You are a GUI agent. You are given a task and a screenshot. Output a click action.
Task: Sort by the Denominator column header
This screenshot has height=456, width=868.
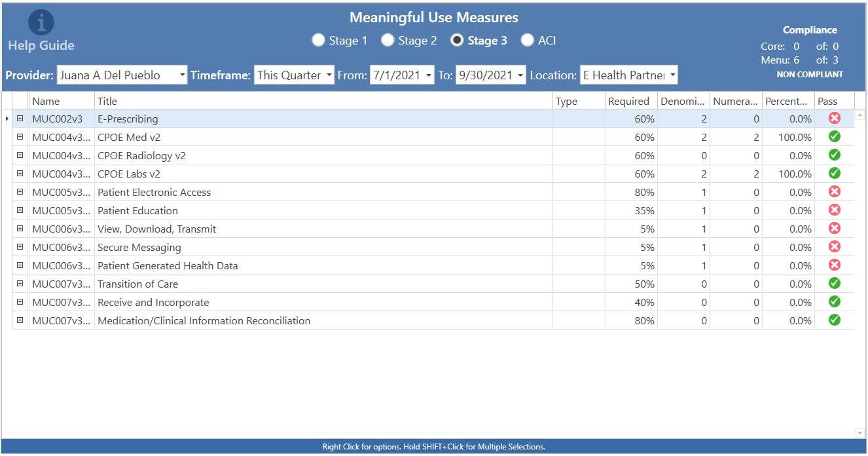(x=683, y=101)
